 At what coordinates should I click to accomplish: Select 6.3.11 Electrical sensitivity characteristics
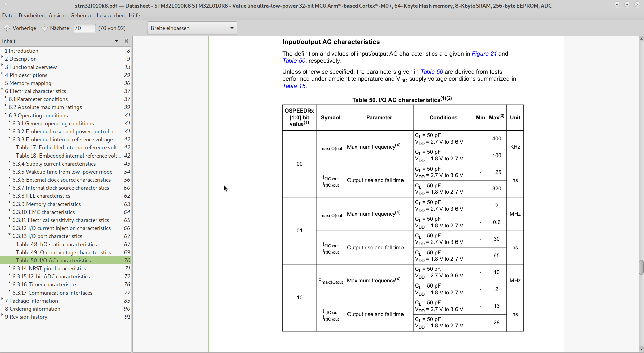click(66, 220)
